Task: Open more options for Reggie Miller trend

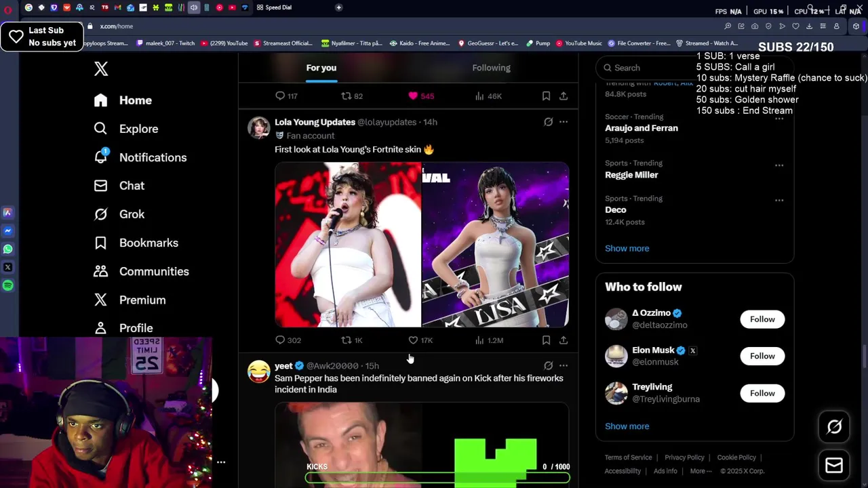Action: point(779,165)
